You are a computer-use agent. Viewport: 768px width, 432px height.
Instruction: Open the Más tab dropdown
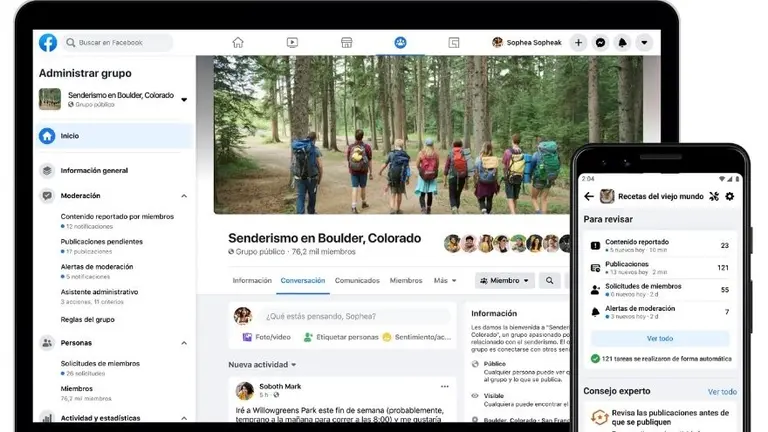pyautogui.click(x=445, y=281)
